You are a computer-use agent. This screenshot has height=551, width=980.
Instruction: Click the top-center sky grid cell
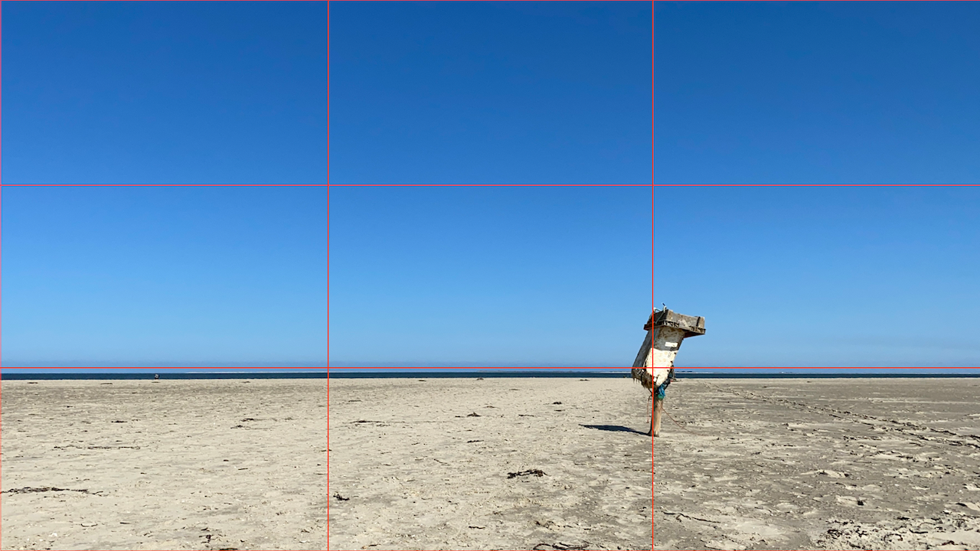(x=490, y=93)
